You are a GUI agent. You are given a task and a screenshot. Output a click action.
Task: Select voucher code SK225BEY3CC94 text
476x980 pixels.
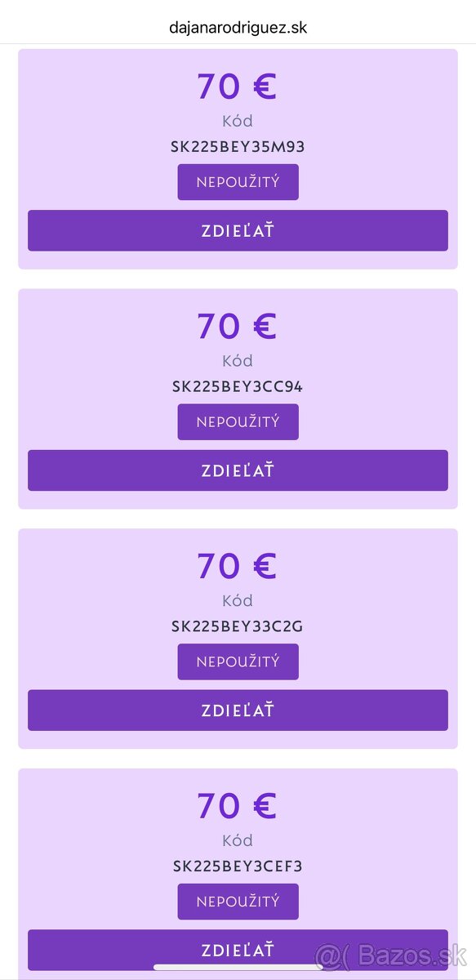238,387
